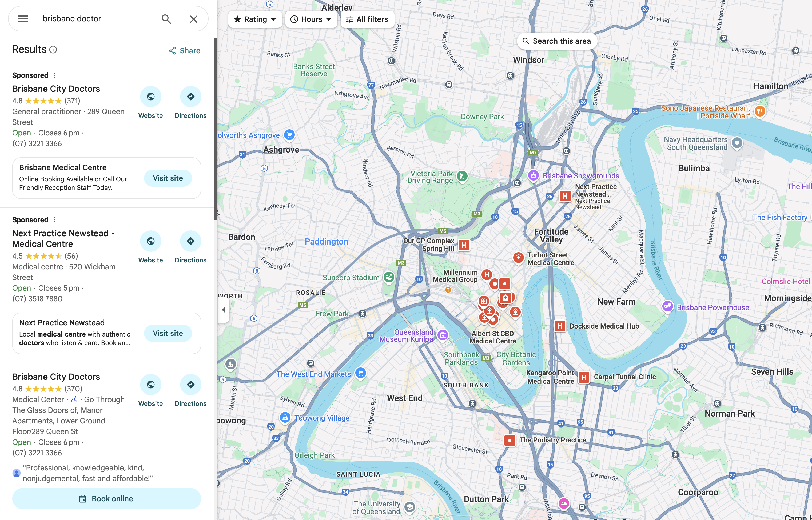Viewport: 812px width, 520px height.
Task: Open the sponsored Brisbane City Doctors title
Action: pos(56,89)
